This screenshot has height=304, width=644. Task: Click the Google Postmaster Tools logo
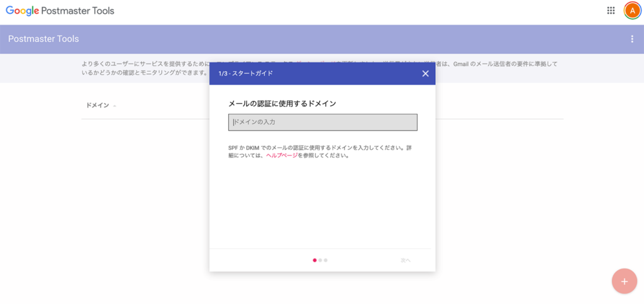[x=60, y=11]
